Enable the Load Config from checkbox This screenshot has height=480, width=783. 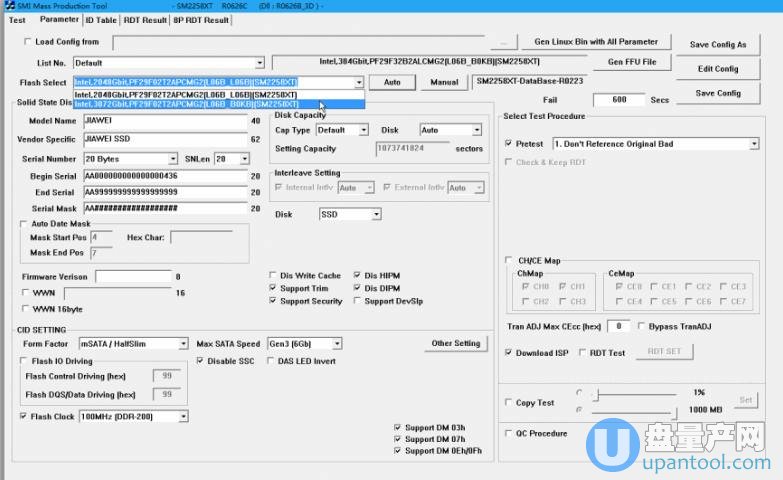coord(27,42)
